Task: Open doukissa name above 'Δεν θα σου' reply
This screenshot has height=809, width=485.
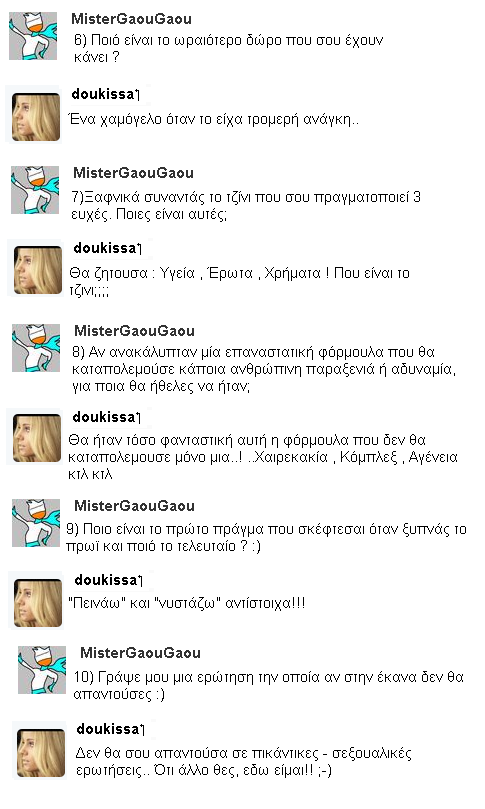Action: pos(108,729)
